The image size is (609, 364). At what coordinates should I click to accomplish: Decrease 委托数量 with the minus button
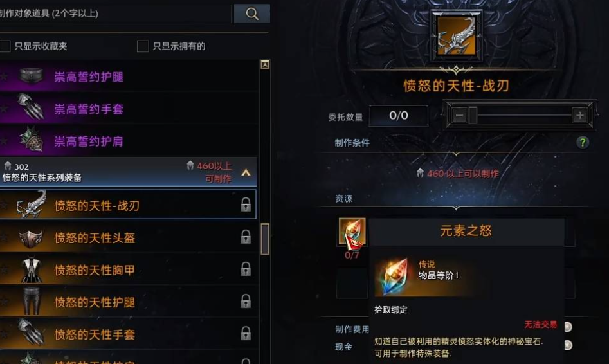coord(459,115)
